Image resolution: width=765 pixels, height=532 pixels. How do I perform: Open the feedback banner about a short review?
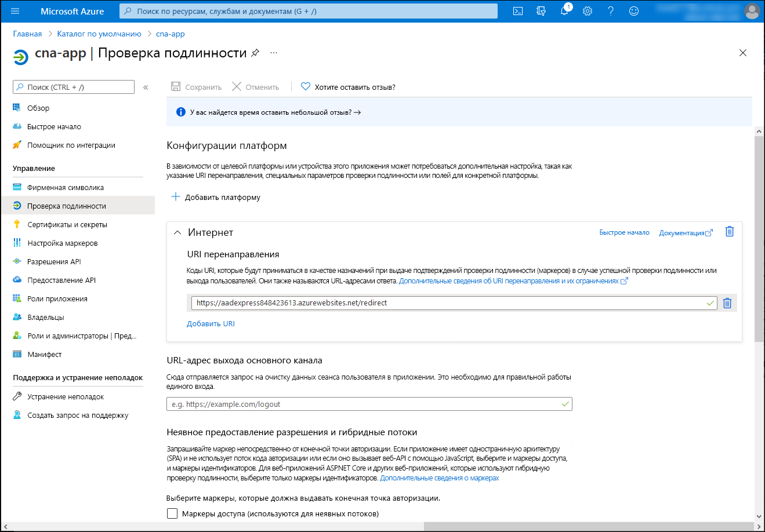tap(275, 112)
